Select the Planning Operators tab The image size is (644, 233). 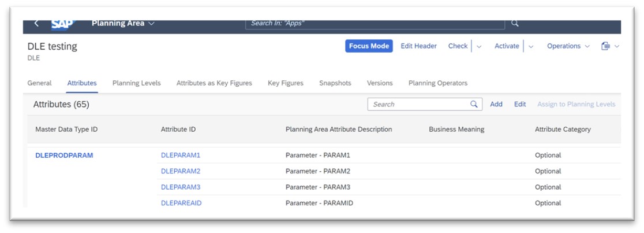click(438, 83)
